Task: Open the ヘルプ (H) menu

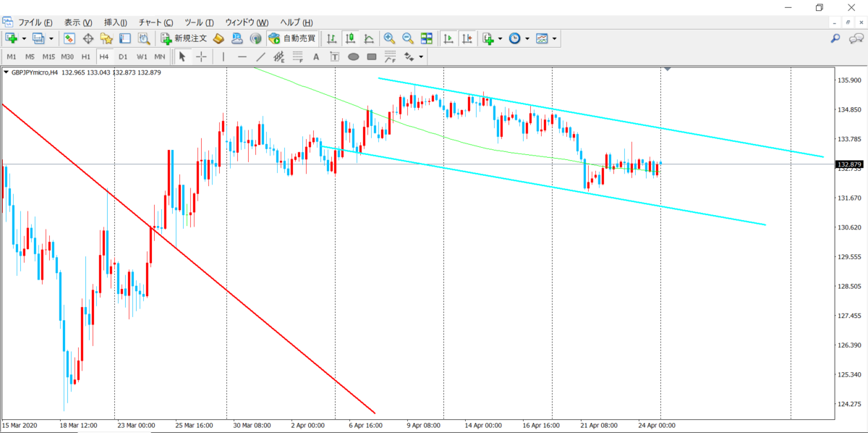Action: coord(297,22)
